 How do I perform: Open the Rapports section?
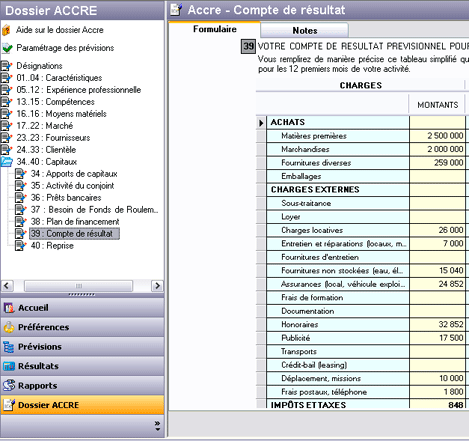(82, 385)
